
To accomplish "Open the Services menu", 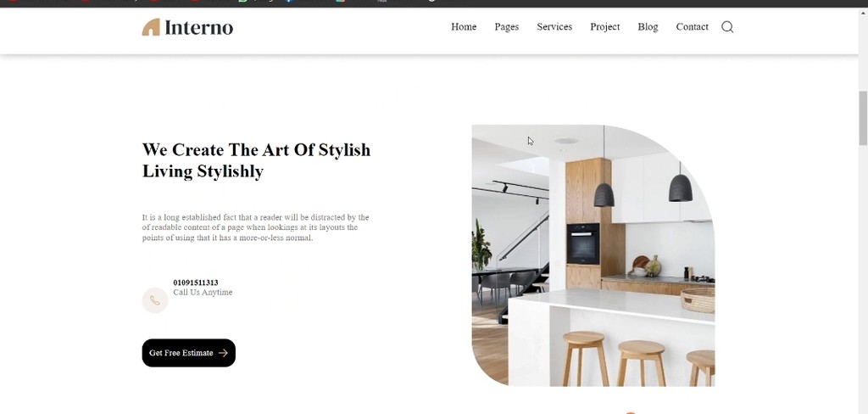I will coord(554,26).
